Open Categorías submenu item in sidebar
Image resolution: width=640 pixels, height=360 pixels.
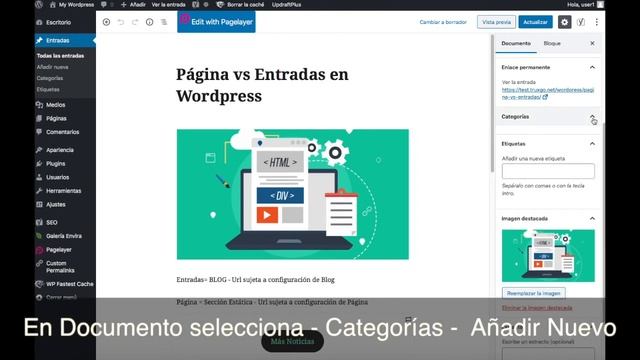tap(50, 78)
